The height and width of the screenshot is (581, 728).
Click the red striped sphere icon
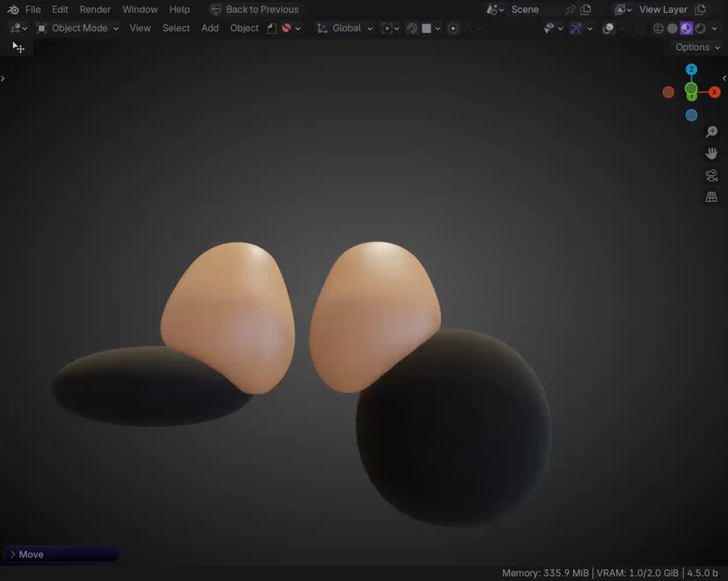point(287,28)
